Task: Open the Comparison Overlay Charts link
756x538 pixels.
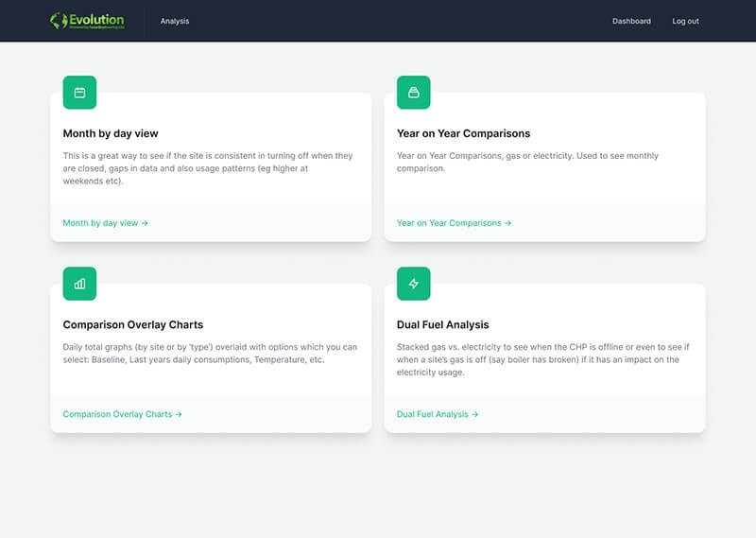Action: click(122, 414)
